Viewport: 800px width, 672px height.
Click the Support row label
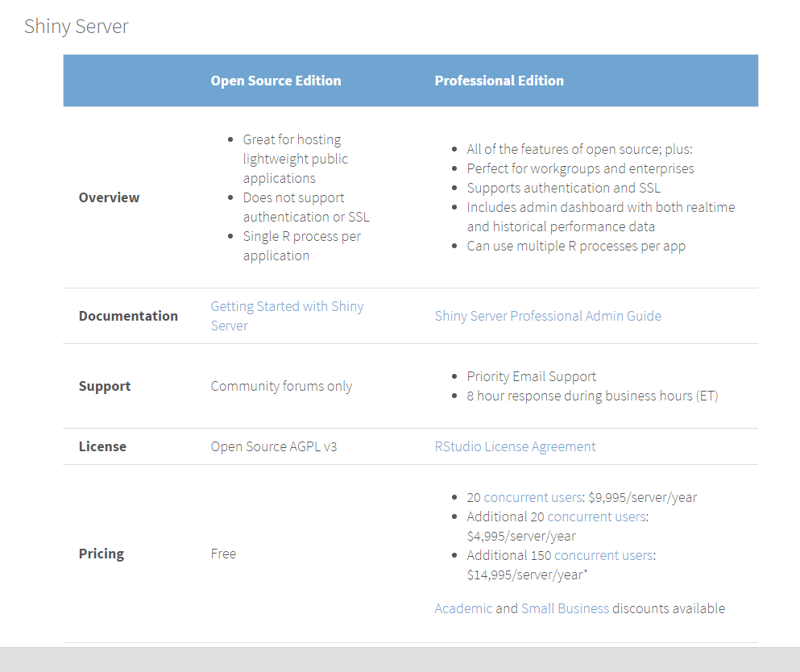tap(105, 386)
